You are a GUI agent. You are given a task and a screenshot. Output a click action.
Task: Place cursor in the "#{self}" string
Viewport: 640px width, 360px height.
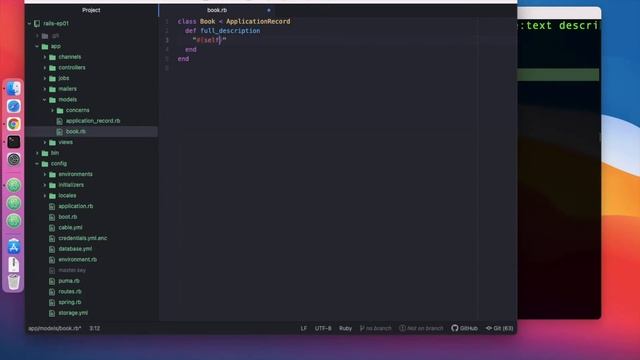point(209,40)
